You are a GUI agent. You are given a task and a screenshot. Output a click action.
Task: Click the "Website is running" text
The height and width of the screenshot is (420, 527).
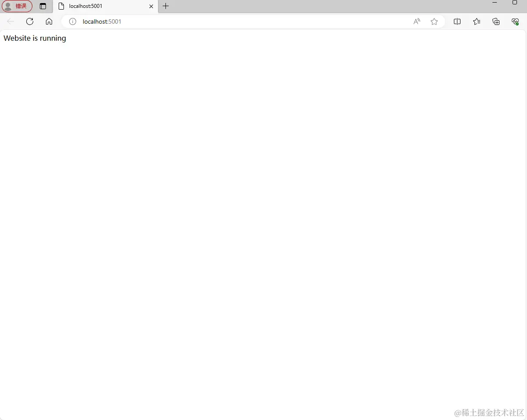tap(35, 38)
